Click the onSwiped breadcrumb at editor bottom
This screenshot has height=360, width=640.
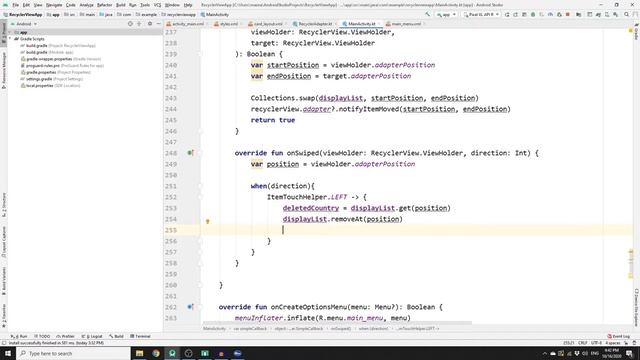coord(340,328)
